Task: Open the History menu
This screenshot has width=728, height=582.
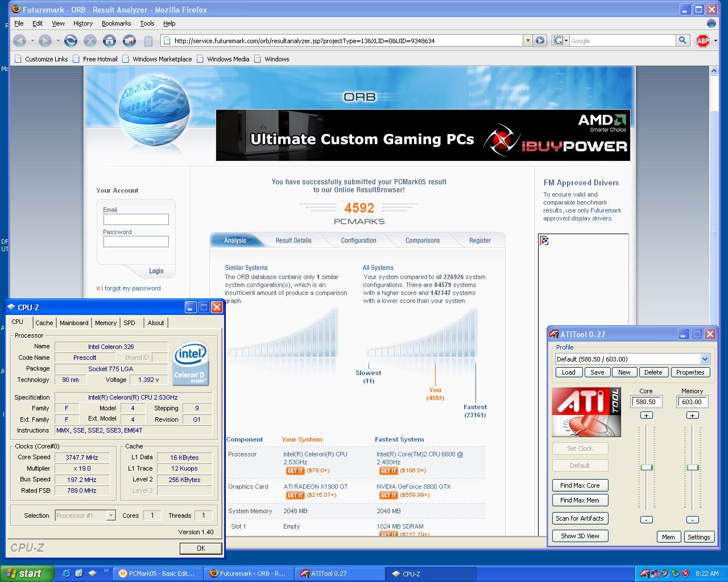Action: click(83, 23)
